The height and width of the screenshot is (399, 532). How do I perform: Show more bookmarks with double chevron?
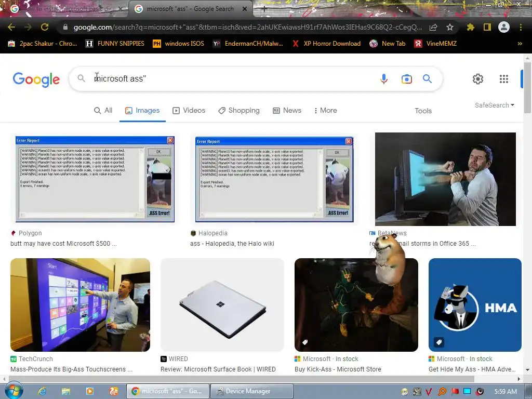[x=520, y=44]
